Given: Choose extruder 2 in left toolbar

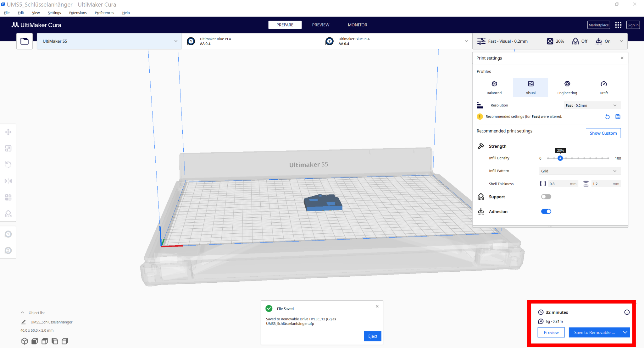Looking at the screenshot, I should pyautogui.click(x=8, y=250).
